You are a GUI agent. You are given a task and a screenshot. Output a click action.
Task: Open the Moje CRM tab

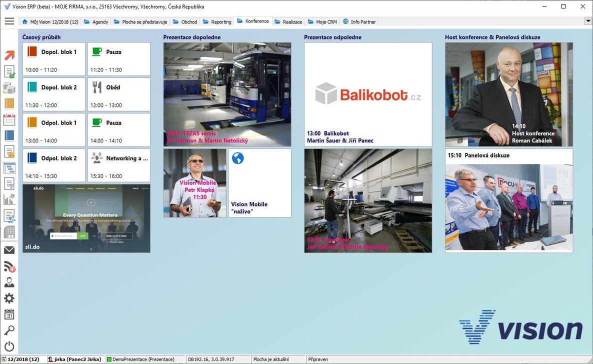[x=322, y=21]
